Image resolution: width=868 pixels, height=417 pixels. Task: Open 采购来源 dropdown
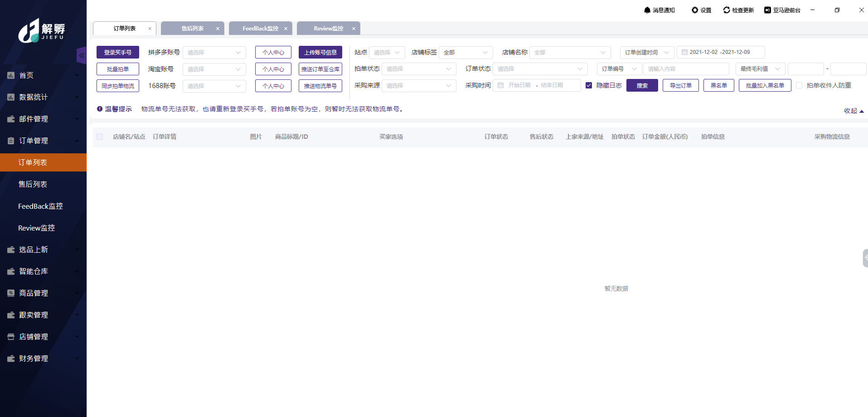[x=419, y=86]
